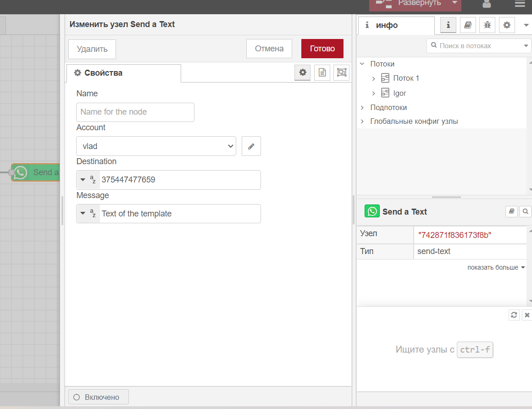
Task: Edit the vlad account with the pencil icon
Action: [x=251, y=146]
